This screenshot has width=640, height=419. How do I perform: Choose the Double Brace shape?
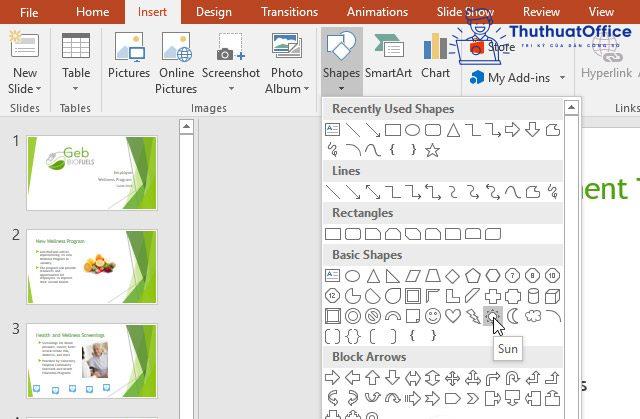click(353, 336)
